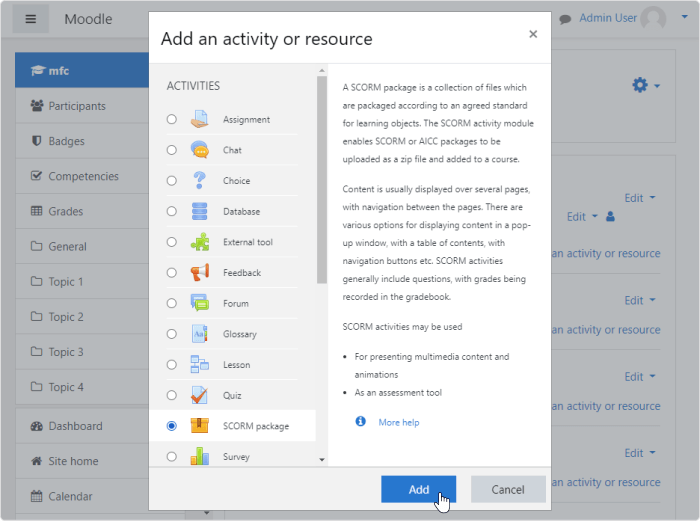The height and width of the screenshot is (521, 700).
Task: Click the course settings gear icon
Action: coord(640,85)
